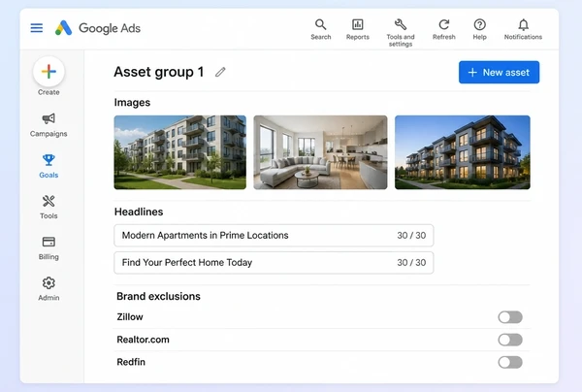Screen dimensions: 582x392
Task: Open Tools in the sidebar
Action: click(48, 207)
